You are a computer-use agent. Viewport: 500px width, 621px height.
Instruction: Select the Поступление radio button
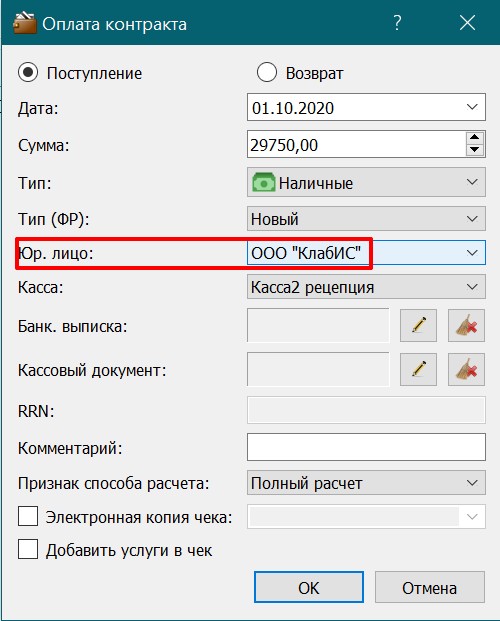28,72
